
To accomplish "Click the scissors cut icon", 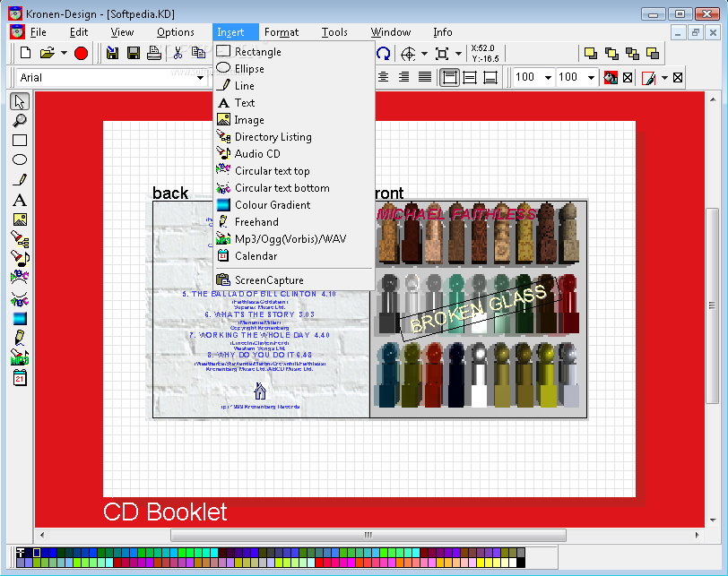I will (x=178, y=53).
